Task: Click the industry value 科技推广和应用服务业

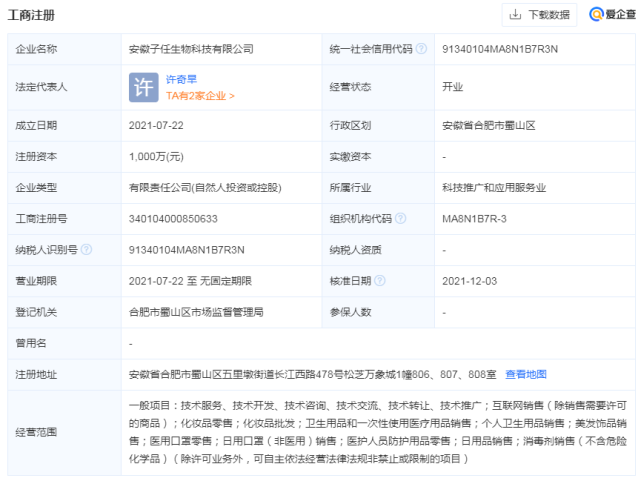Action: tap(494, 188)
